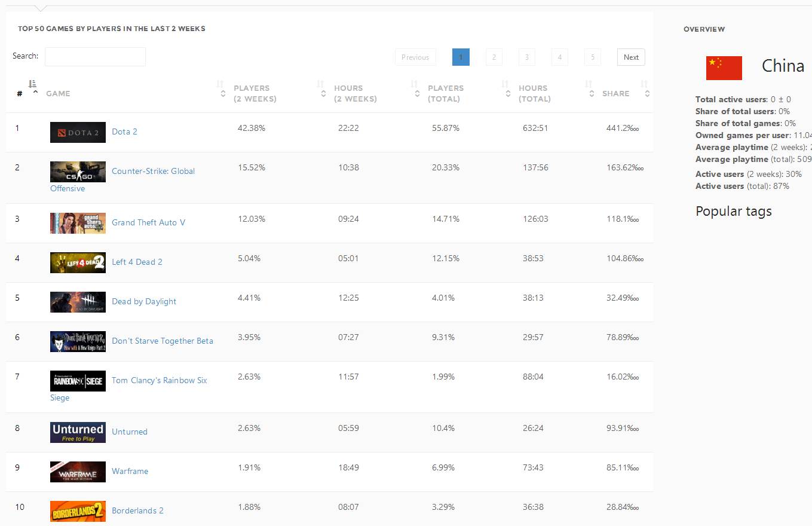Click the rank column sort icon

coord(33,84)
